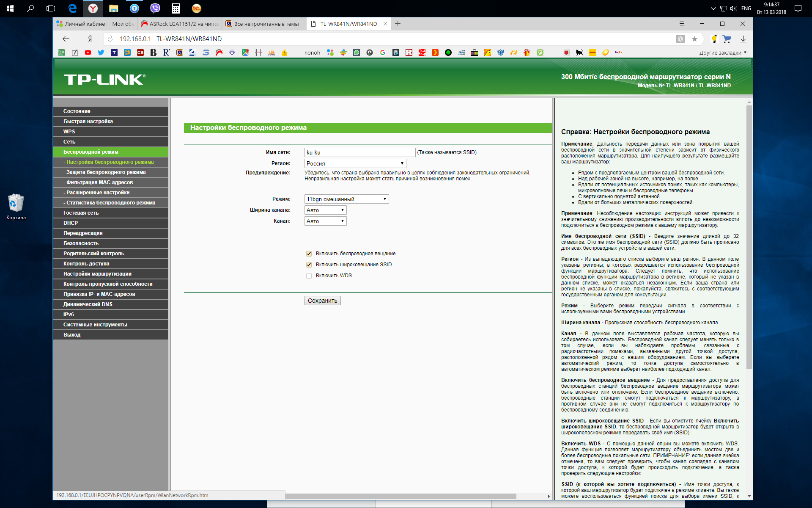Screen dimensions: 812x508
Task: Select DHCP in the sidebar menu
Action: (71, 223)
